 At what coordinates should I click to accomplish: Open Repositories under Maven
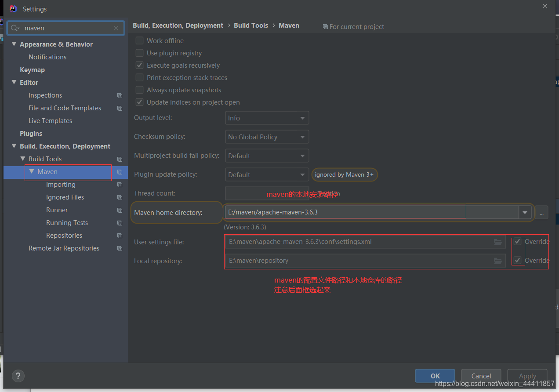[64, 236]
